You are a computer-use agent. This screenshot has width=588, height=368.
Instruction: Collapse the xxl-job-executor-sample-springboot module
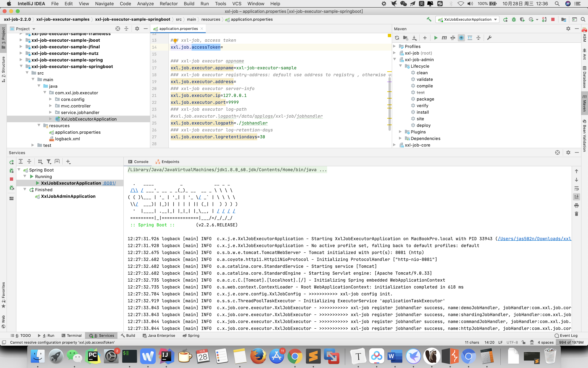[x=21, y=66]
